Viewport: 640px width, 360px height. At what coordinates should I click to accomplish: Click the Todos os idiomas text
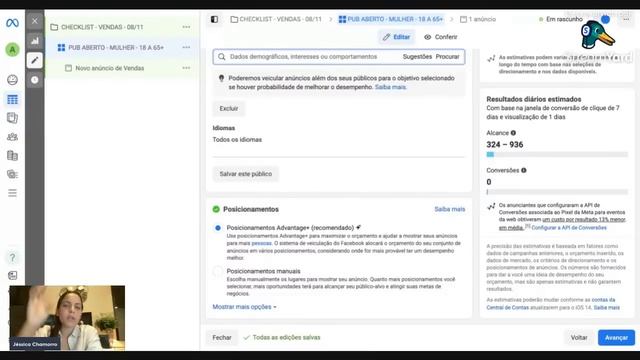point(237,140)
